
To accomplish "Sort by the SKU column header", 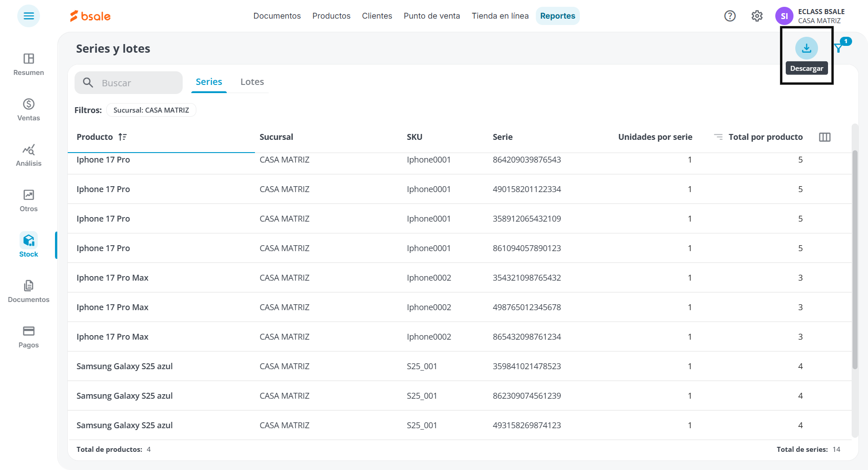I will (x=414, y=137).
